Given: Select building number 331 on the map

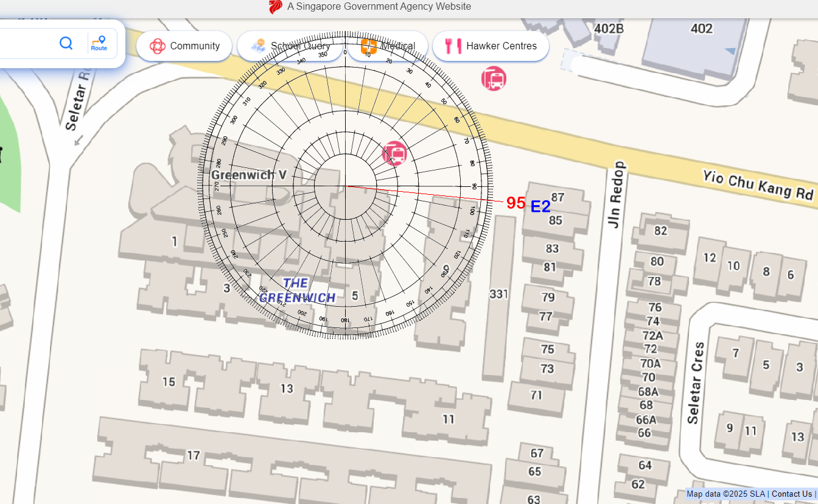Looking at the screenshot, I should coord(498,295).
